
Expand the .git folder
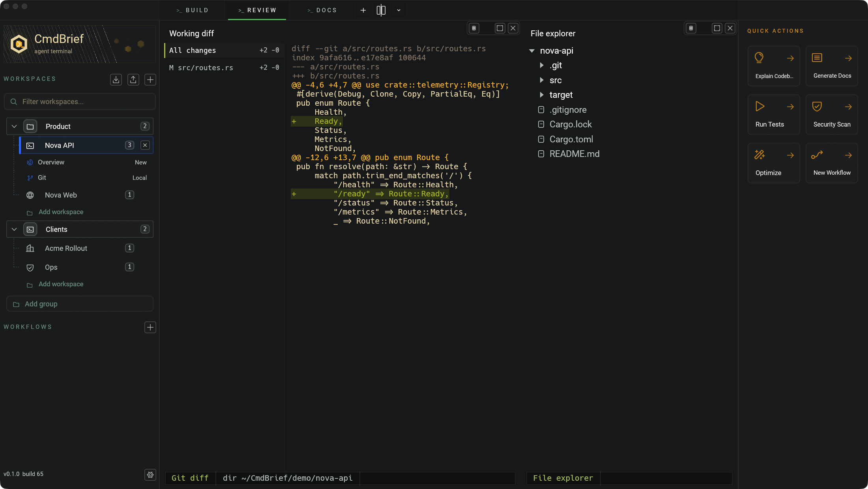coord(542,65)
